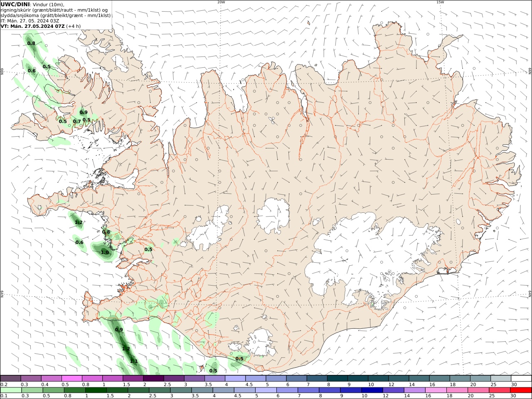Pick the medium green 0.5 swatch in lower rain scale
The height and width of the screenshot is (399, 532).
point(53,390)
